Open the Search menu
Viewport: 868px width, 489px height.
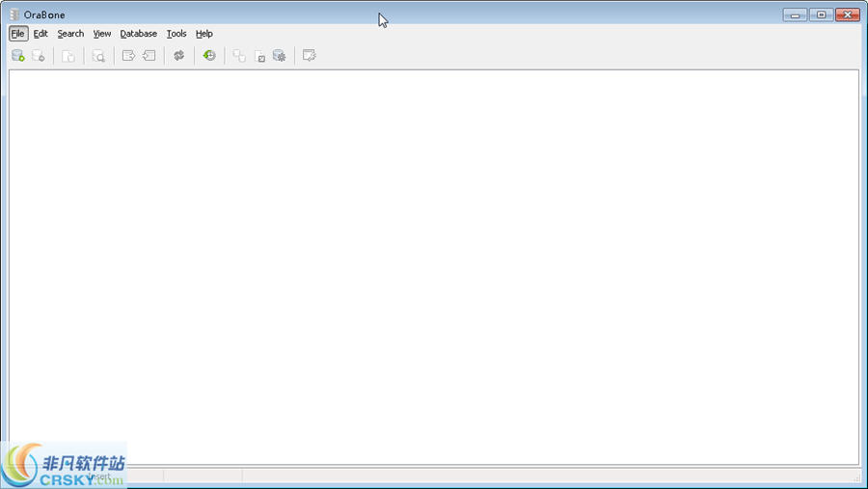[x=70, y=34]
